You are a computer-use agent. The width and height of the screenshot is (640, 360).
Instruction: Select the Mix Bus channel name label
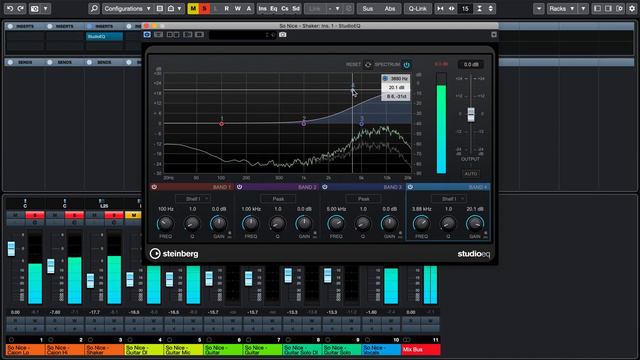tap(421, 350)
